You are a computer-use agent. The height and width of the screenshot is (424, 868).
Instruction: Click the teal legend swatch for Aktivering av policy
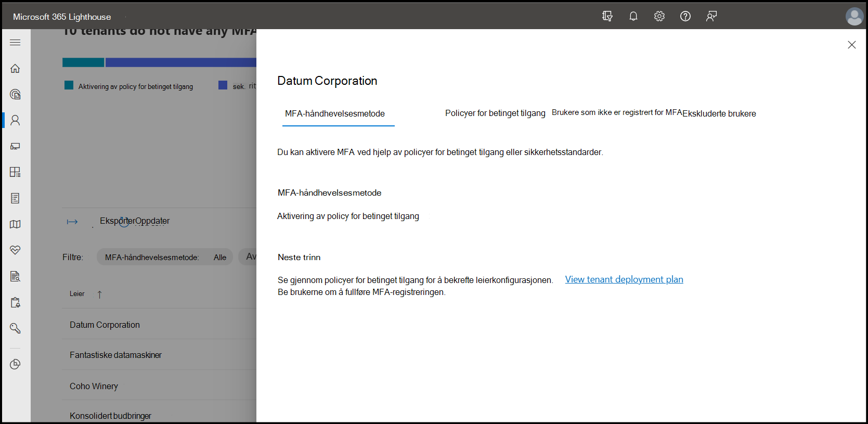point(69,85)
